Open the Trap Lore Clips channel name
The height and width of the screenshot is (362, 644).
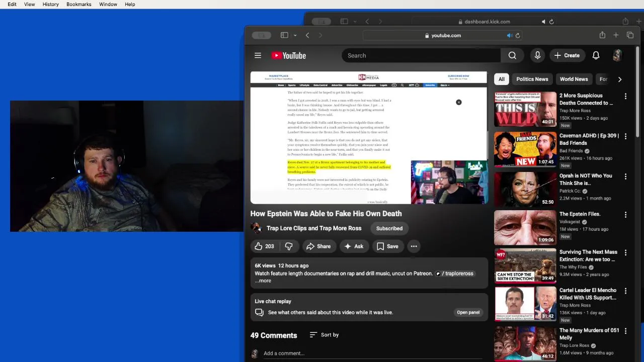coord(314,228)
